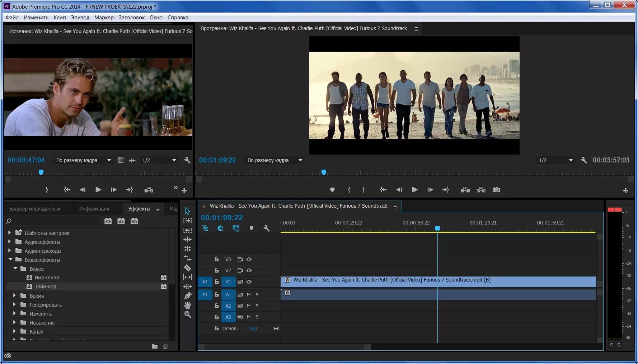This screenshot has height=364, width=638.
Task: Hide V1 track output eye
Action: click(249, 282)
